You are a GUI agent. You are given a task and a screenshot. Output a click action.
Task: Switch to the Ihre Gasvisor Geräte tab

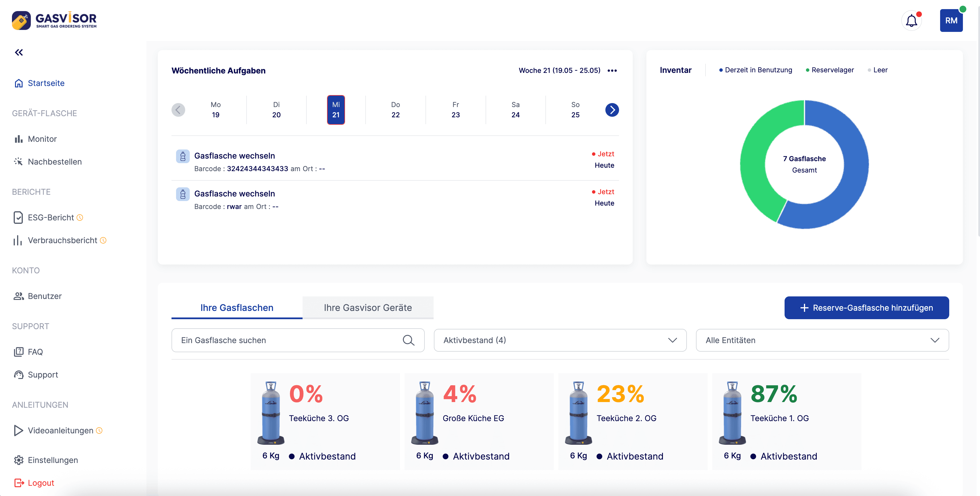(x=367, y=308)
